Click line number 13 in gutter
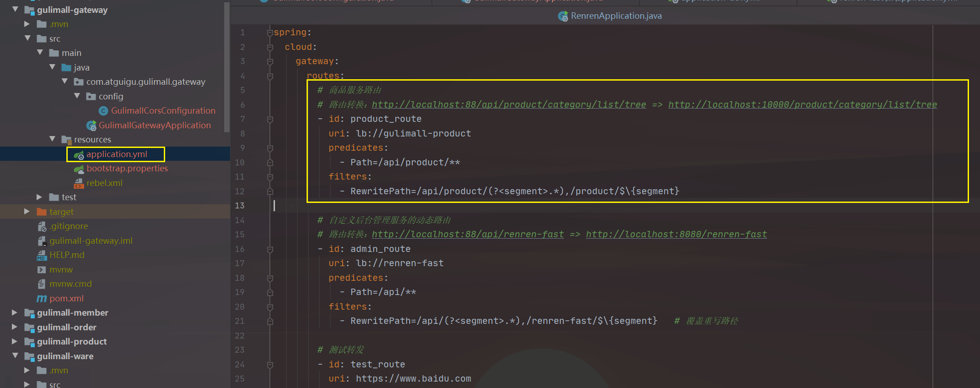This screenshot has width=980, height=388. (240, 206)
